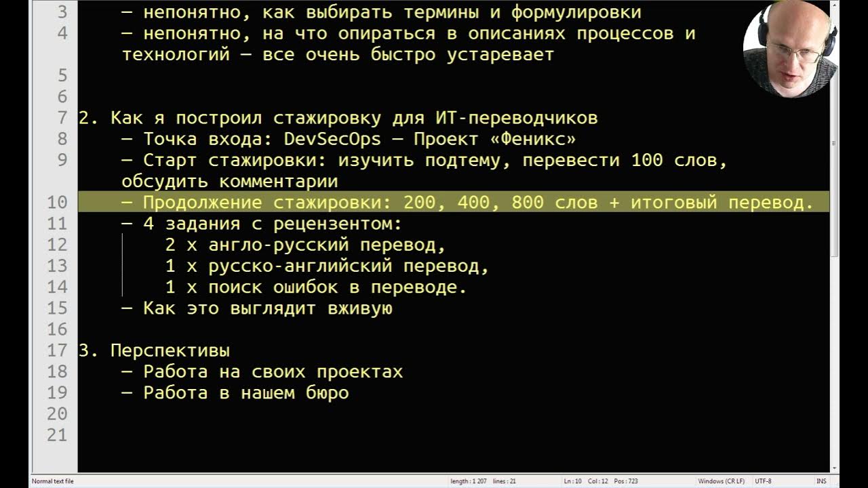
Task: Click line number 13 in the margin
Action: [57, 266]
